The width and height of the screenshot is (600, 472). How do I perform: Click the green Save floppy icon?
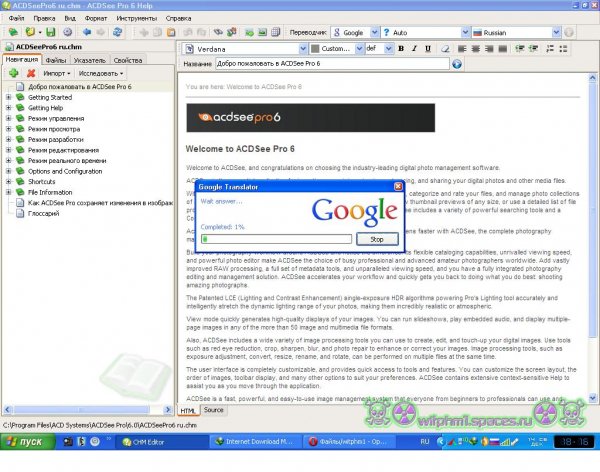pos(51,33)
